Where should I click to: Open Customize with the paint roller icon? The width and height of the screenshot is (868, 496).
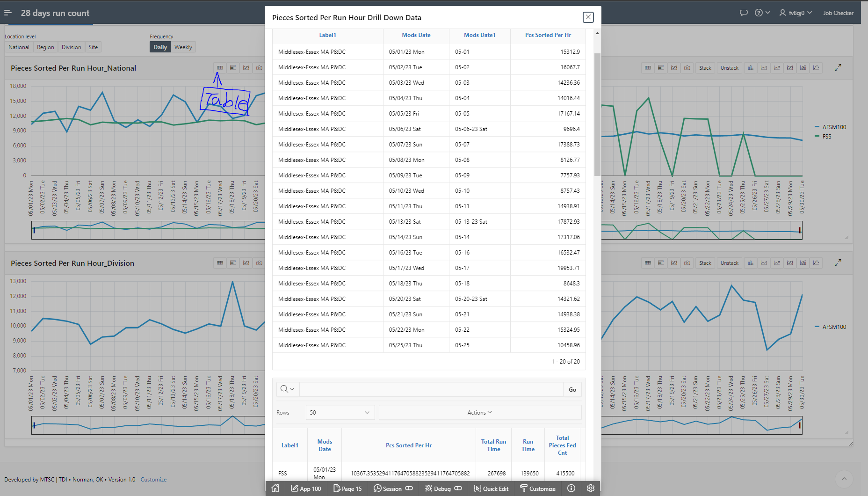tap(537, 489)
